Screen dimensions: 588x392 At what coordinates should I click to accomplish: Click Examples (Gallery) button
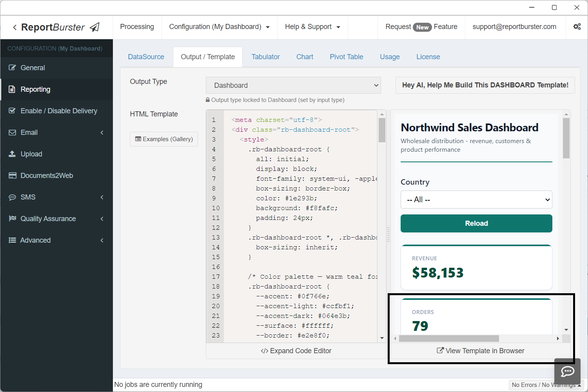point(164,139)
